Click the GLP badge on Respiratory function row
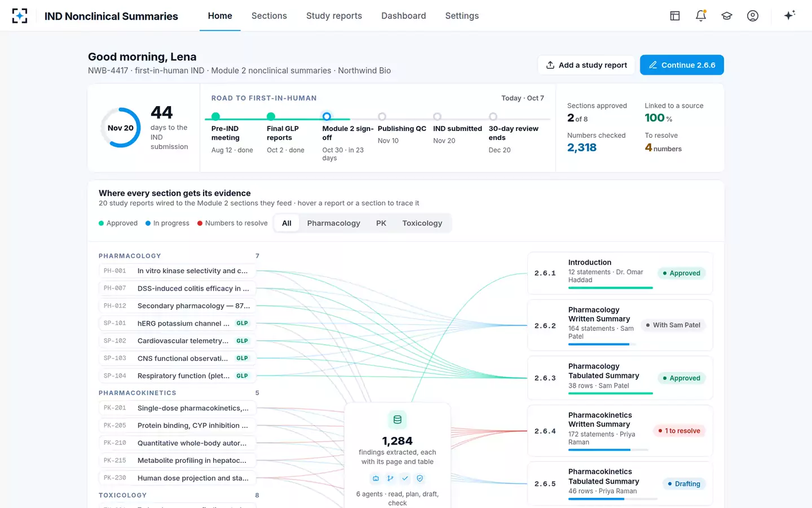The width and height of the screenshot is (812, 508). point(242,376)
